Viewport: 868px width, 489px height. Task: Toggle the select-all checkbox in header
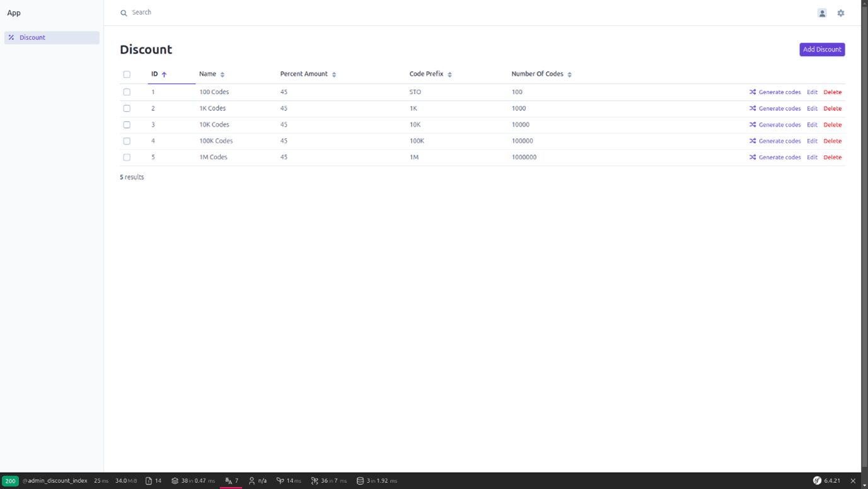point(127,74)
